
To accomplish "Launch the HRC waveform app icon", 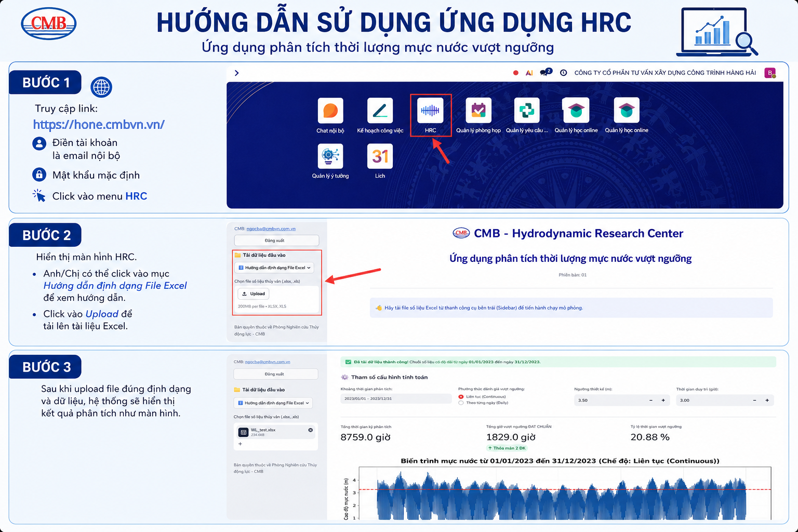I will [x=430, y=111].
